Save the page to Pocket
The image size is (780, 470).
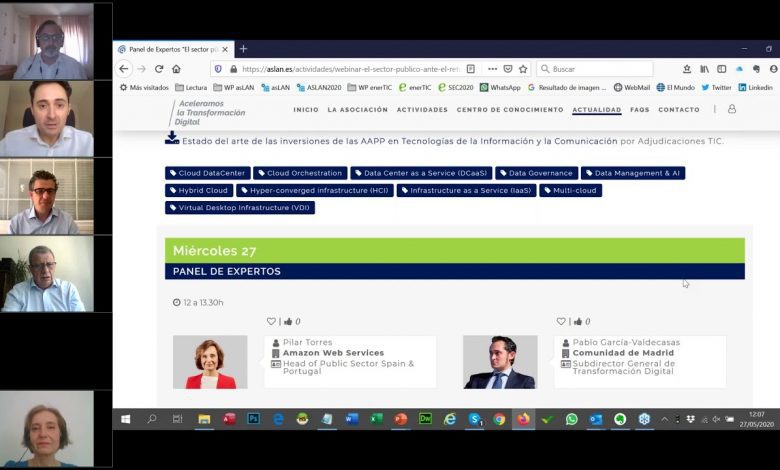tap(508, 69)
